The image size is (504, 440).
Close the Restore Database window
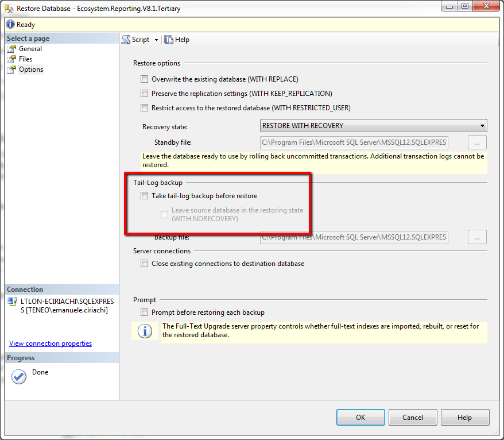tap(486, 6)
